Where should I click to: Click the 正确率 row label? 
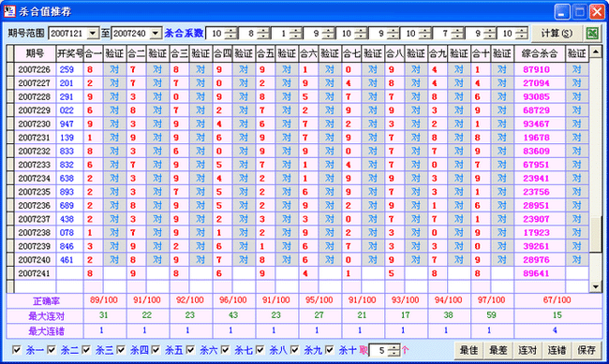point(46,301)
